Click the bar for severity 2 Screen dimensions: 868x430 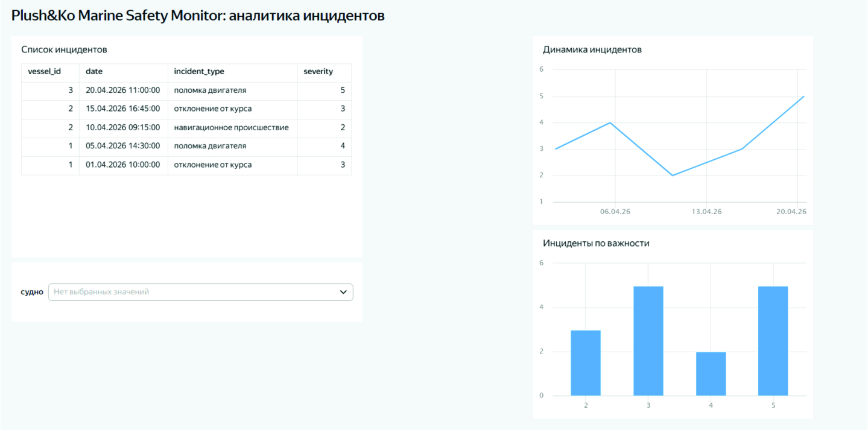[x=586, y=363]
